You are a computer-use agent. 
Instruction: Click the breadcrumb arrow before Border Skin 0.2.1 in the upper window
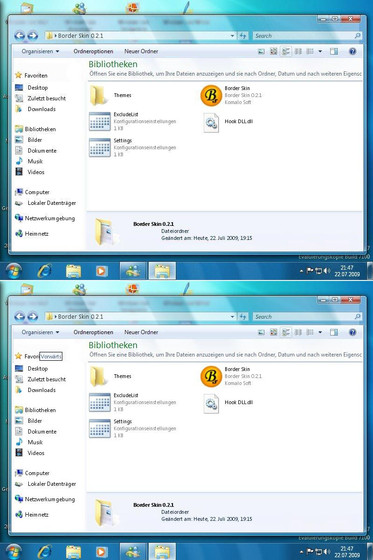pos(56,36)
